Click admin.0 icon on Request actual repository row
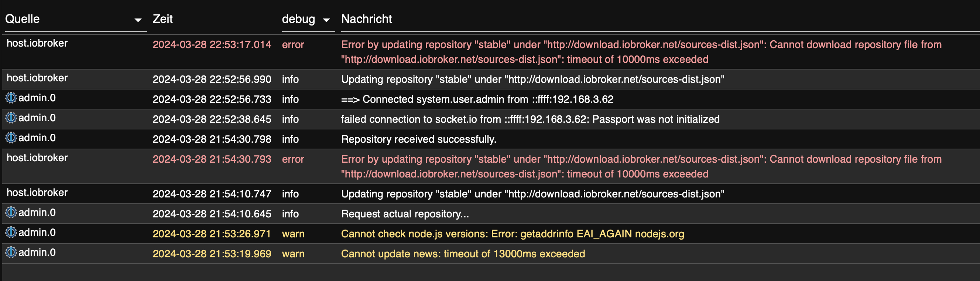980x281 pixels. pos(11,212)
